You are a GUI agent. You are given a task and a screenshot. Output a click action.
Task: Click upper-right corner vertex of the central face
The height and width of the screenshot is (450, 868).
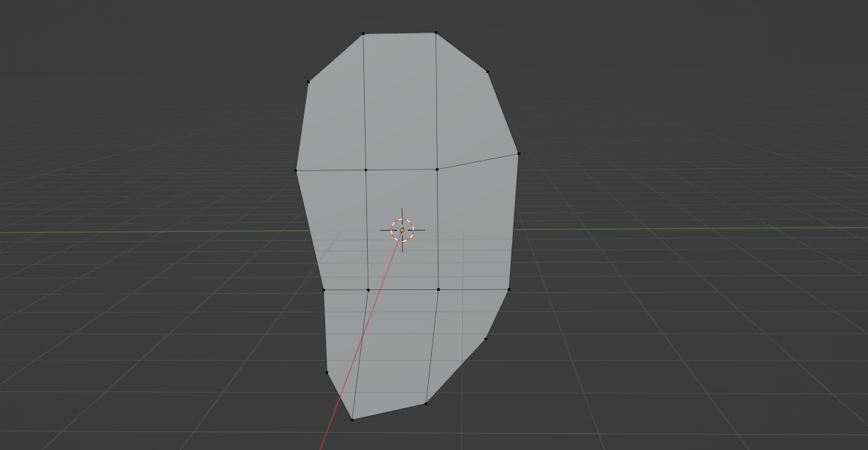pyautogui.click(x=437, y=169)
